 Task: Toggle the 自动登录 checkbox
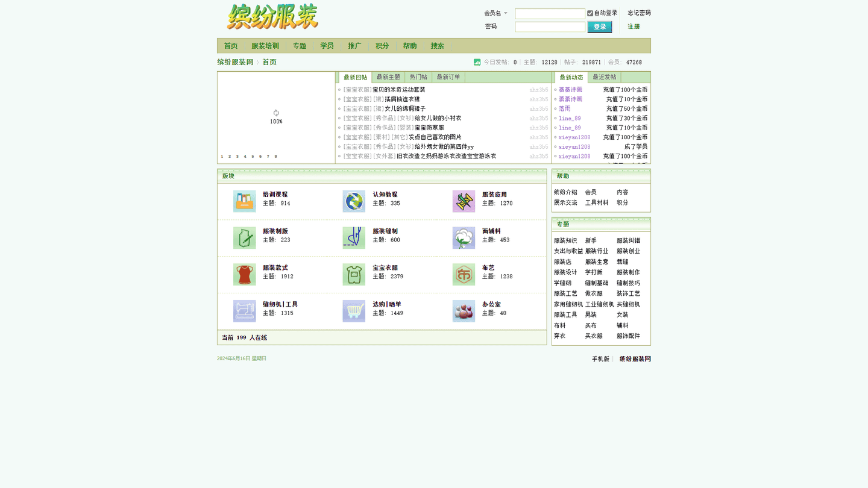coord(590,13)
